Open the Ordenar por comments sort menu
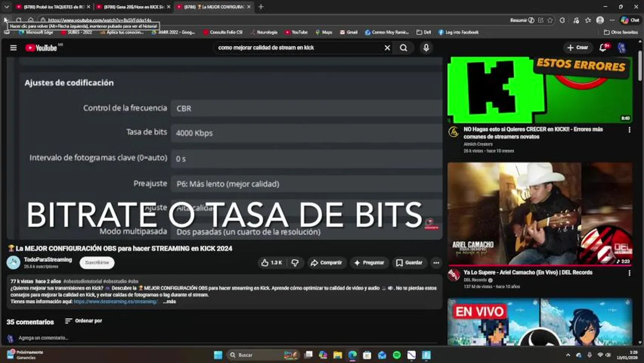 click(x=84, y=321)
